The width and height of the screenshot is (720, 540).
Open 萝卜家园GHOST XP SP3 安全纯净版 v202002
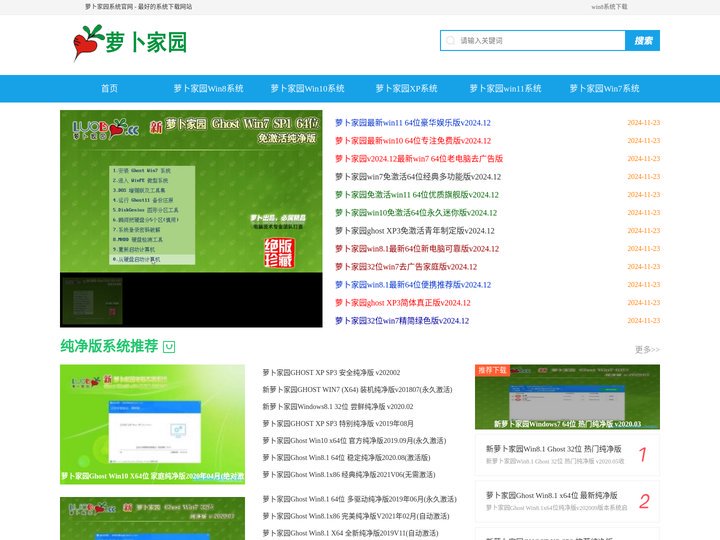click(x=331, y=372)
